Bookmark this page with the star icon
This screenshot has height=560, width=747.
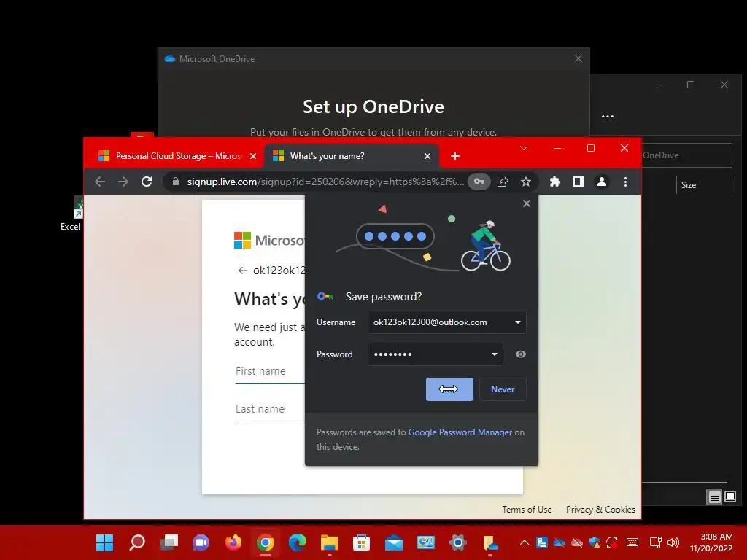click(x=525, y=182)
